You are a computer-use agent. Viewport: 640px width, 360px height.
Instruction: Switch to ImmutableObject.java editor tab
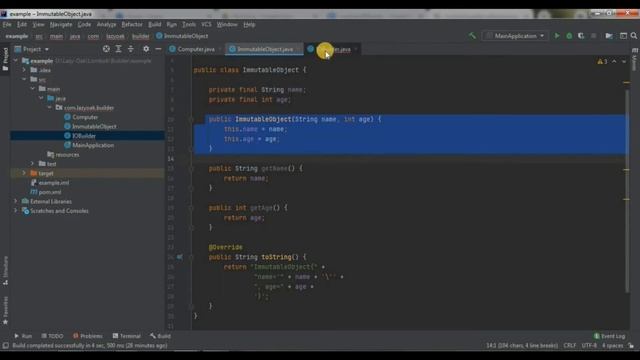coord(264,49)
